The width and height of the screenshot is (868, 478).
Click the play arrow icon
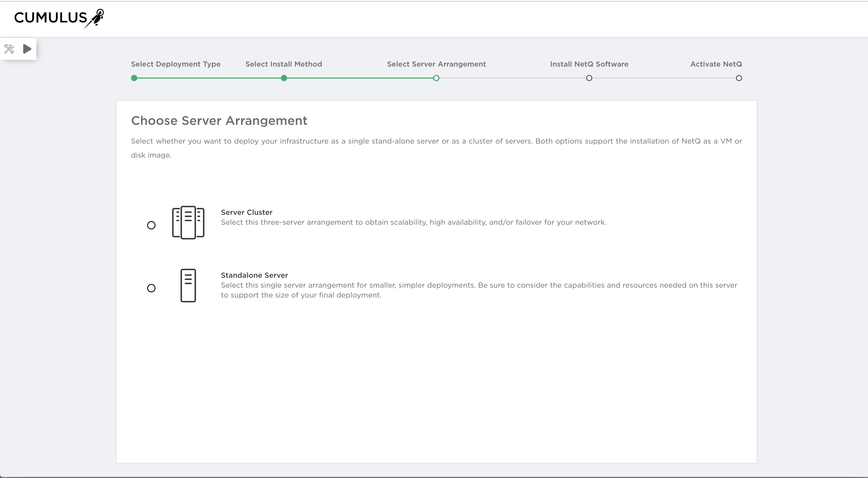(27, 49)
